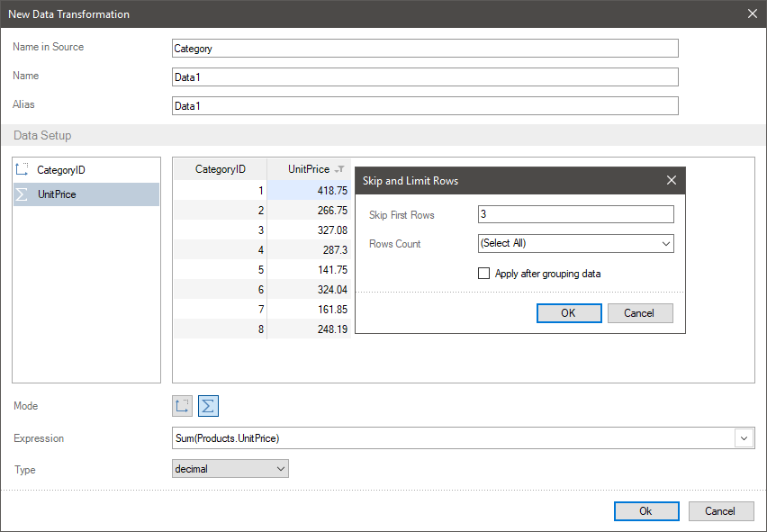Screen dimensions: 767x532
Task: Close the New Data Transformation window
Action: pos(753,14)
